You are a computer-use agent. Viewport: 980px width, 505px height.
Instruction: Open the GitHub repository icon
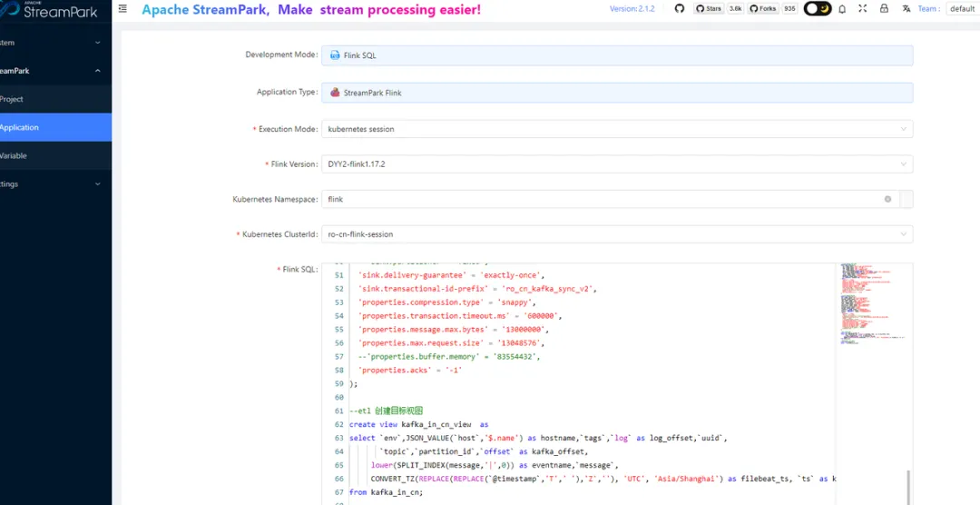point(680,9)
